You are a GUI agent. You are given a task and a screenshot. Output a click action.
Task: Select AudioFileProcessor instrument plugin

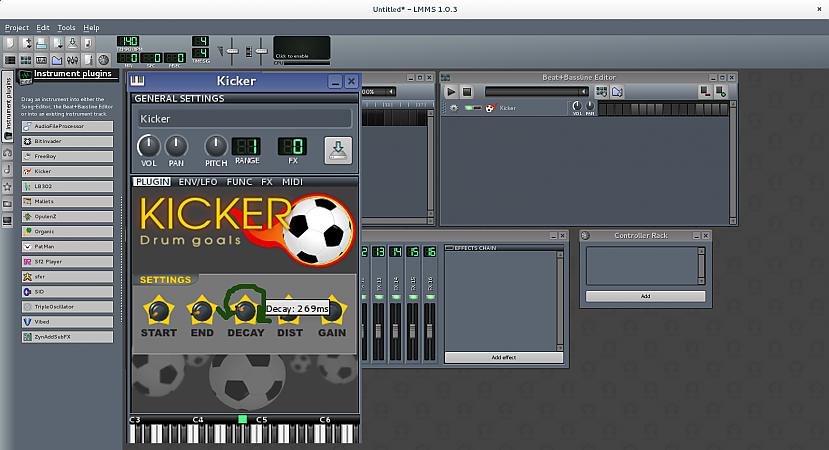tap(67, 126)
